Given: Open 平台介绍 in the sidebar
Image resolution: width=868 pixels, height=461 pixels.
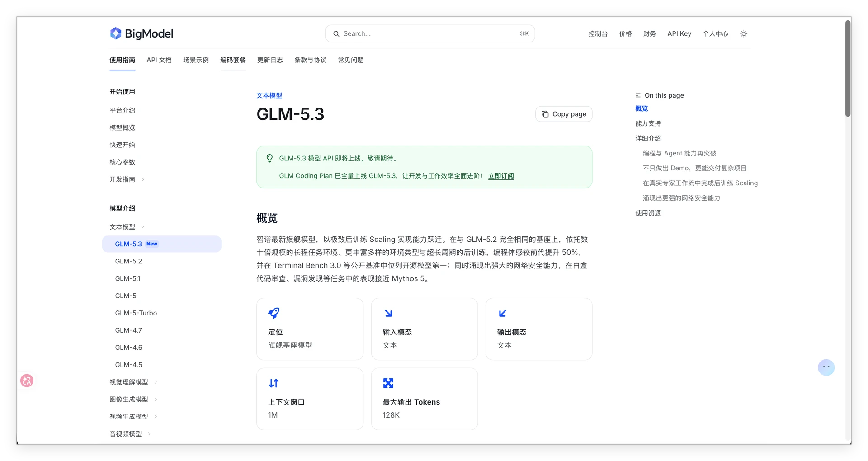Looking at the screenshot, I should [x=122, y=110].
